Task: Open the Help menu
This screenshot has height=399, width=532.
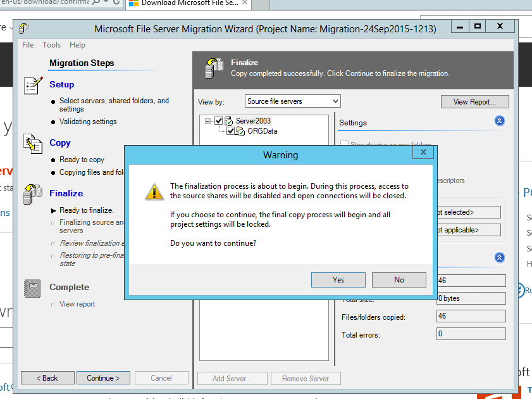Action: tap(77, 45)
